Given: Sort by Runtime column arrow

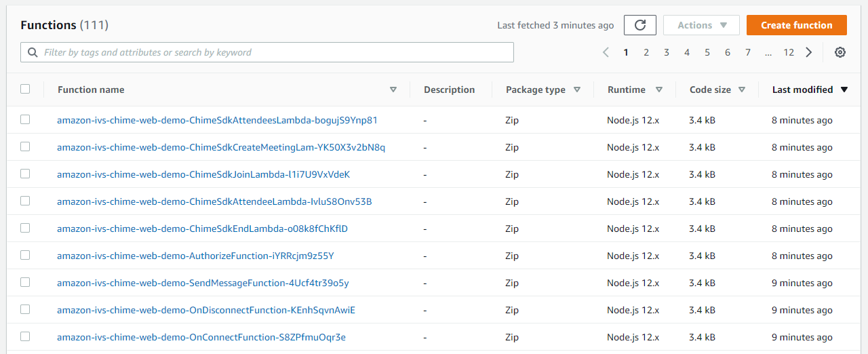Looking at the screenshot, I should [x=659, y=90].
